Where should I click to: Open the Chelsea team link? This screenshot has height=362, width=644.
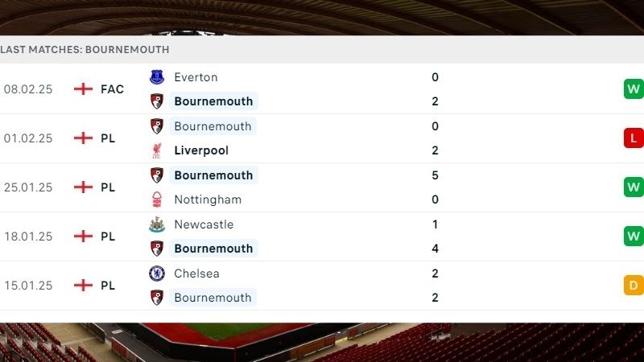(x=196, y=274)
